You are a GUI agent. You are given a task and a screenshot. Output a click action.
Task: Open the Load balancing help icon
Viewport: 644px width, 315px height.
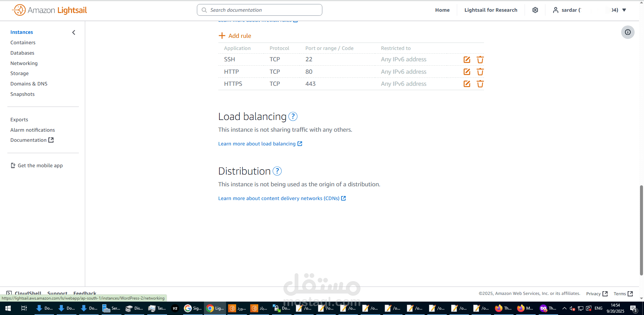tap(293, 116)
